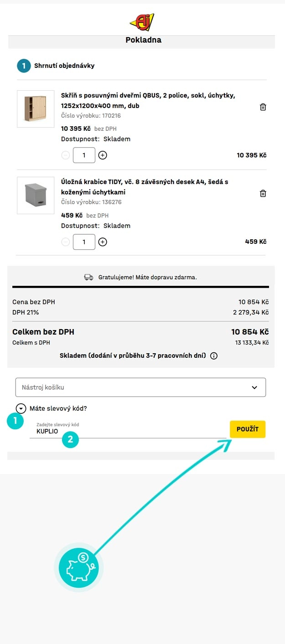Open the QBUS cabinet product thumbnail
Image resolution: width=285 pixels, height=644 pixels.
[36, 108]
